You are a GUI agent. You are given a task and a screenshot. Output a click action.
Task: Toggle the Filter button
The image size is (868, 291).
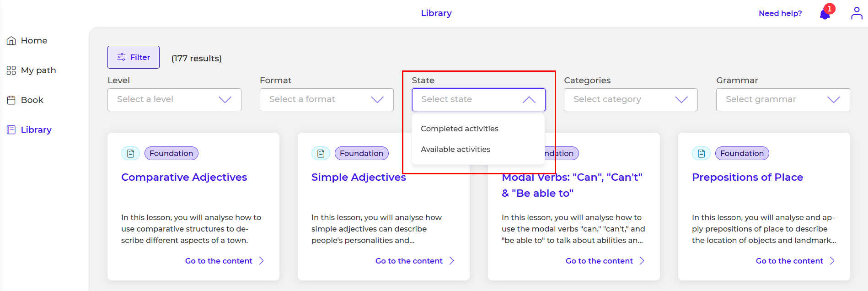[x=134, y=57]
